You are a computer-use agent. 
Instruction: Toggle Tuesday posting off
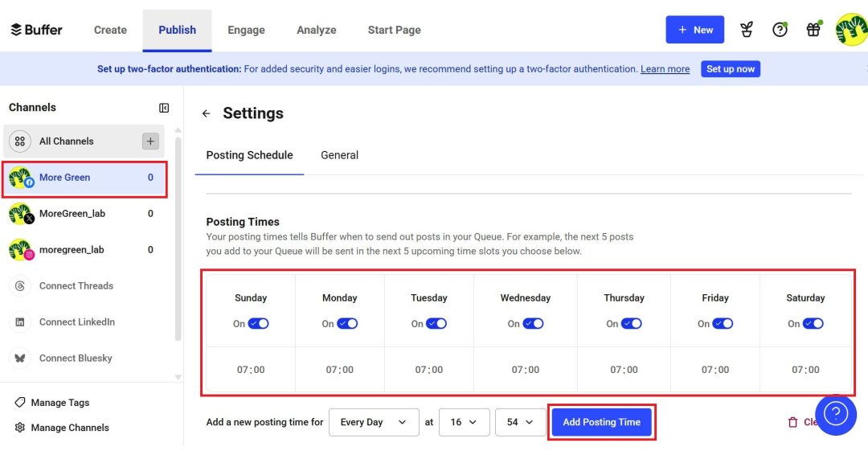coord(436,324)
